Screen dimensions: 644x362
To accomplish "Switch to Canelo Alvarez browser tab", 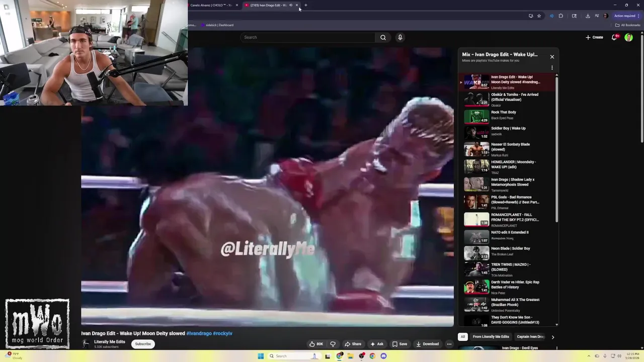I will [211, 5].
